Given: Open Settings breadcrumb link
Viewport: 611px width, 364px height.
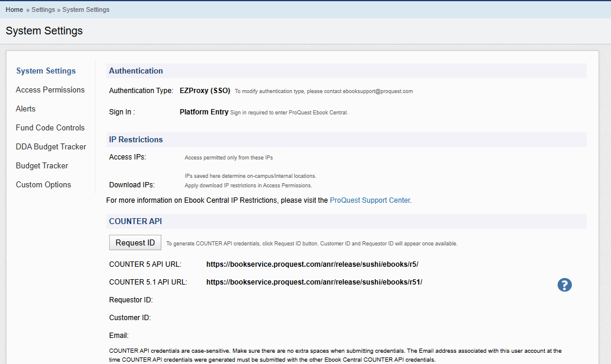Looking at the screenshot, I should coord(43,9).
